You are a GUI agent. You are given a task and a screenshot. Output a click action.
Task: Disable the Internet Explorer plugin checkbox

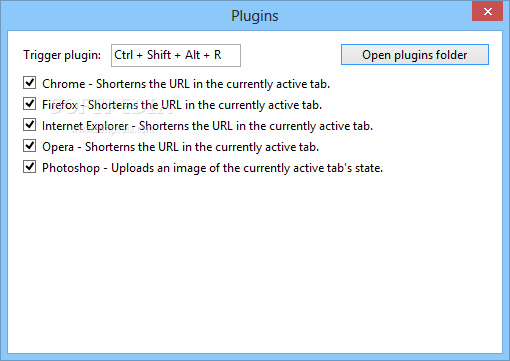tap(30, 125)
